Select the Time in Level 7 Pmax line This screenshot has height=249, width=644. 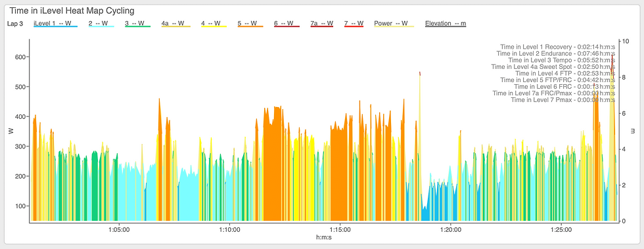coord(563,99)
